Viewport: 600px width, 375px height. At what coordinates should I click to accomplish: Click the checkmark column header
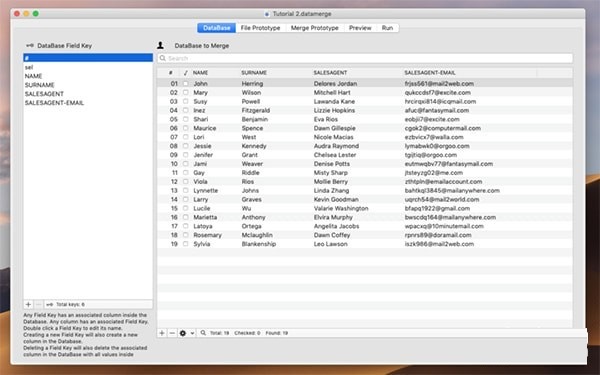coord(186,73)
